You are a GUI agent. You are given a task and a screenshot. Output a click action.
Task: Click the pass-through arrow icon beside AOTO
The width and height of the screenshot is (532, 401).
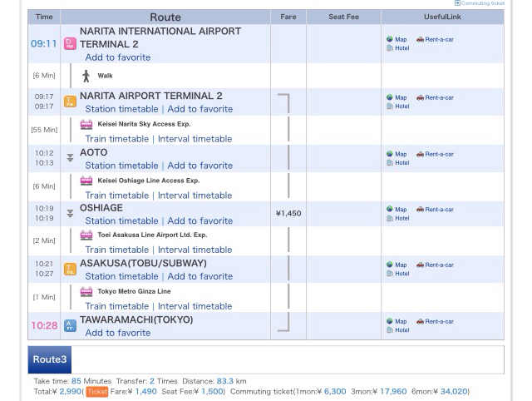(70, 158)
